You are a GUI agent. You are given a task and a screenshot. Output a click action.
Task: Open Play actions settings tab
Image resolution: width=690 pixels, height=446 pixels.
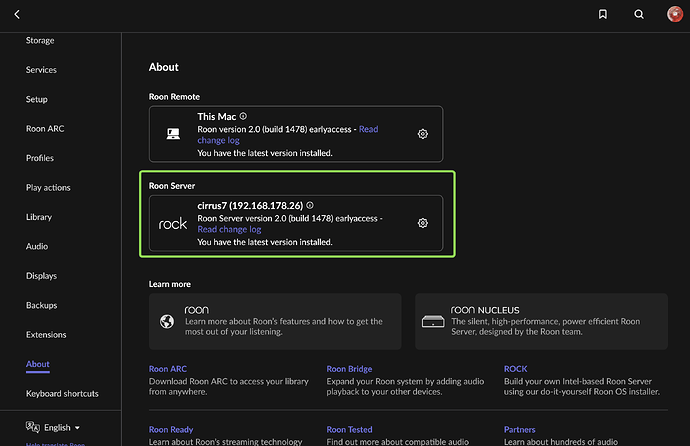[x=48, y=188]
